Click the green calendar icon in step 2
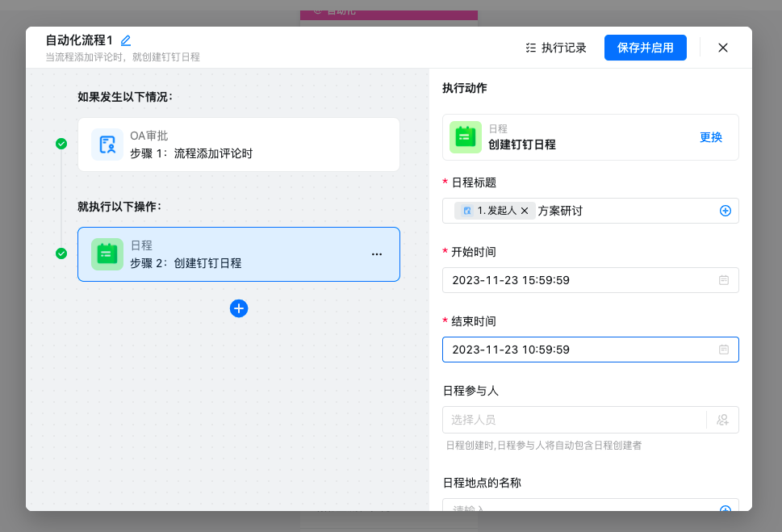 (107, 254)
